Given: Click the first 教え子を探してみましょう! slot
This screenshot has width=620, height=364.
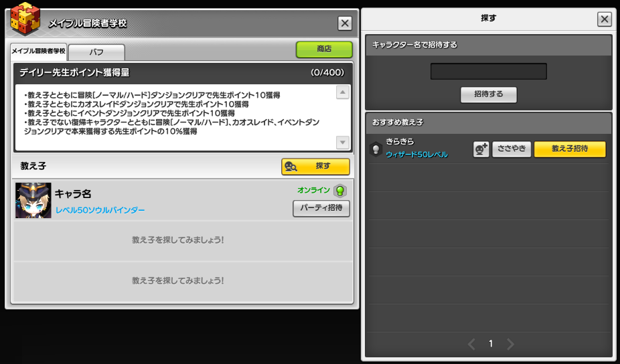Looking at the screenshot, I should 183,240.
